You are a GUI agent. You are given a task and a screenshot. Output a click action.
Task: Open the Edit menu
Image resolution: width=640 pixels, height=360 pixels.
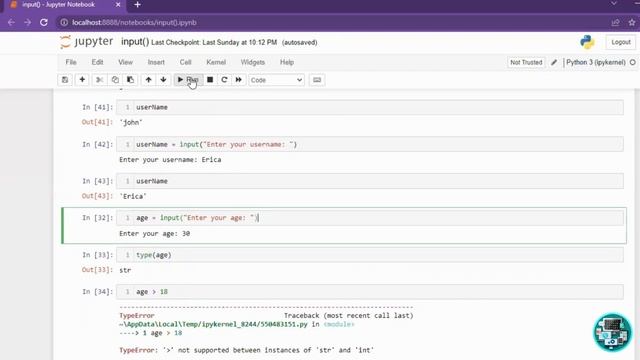(x=97, y=62)
